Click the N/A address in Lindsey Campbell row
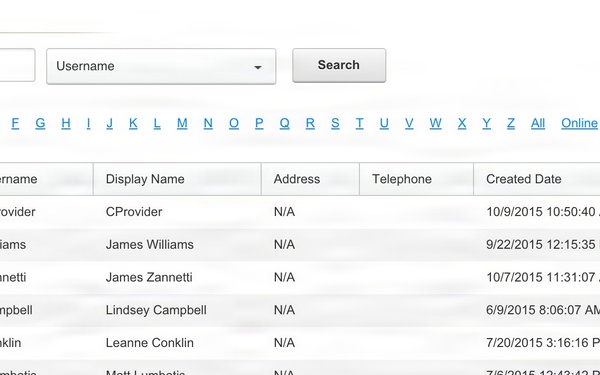This screenshot has width=600, height=375. [x=284, y=310]
